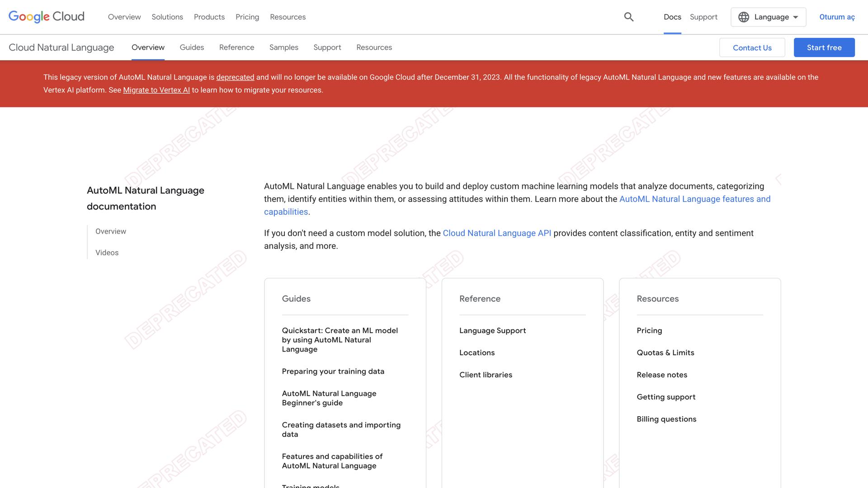Screen dimensions: 868x488
Task: Open the Solutions menu
Action: [167, 17]
